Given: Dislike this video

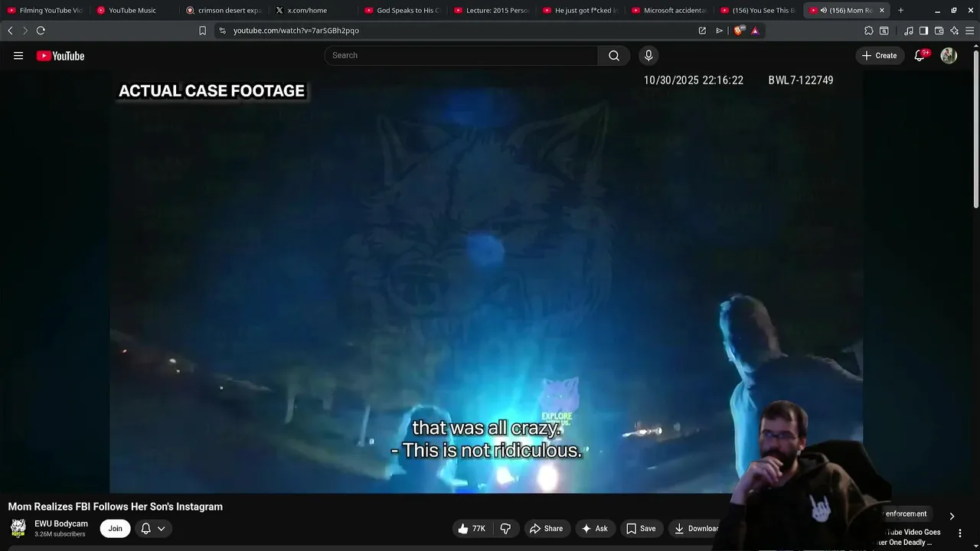Looking at the screenshot, I should point(505,528).
